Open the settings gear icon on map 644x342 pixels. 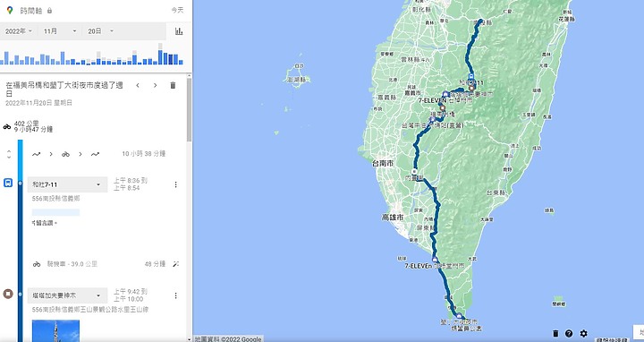point(583,333)
